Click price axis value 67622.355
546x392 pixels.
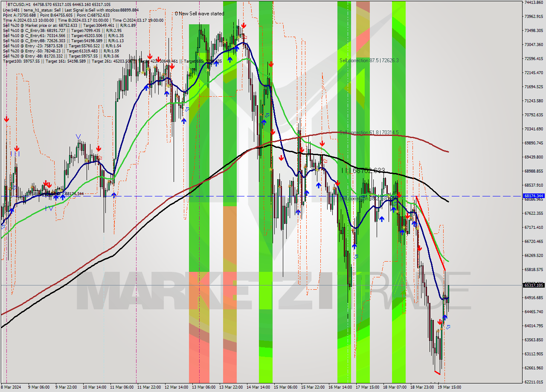(x=533, y=213)
